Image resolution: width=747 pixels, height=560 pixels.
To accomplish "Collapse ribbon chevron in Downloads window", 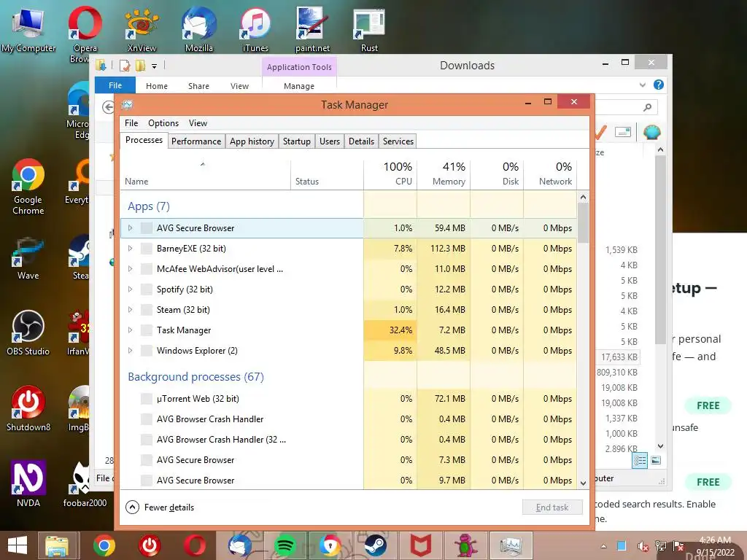I will pos(642,85).
